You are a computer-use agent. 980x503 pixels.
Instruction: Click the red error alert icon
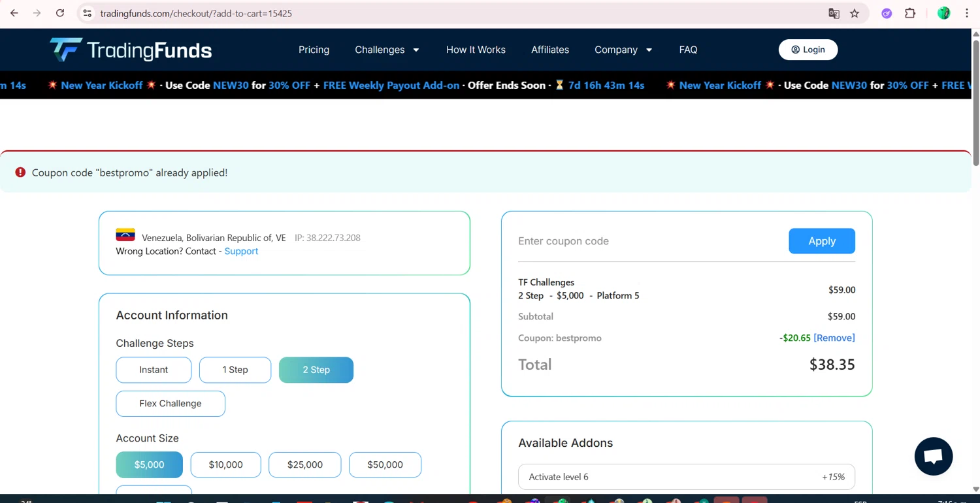(x=20, y=172)
